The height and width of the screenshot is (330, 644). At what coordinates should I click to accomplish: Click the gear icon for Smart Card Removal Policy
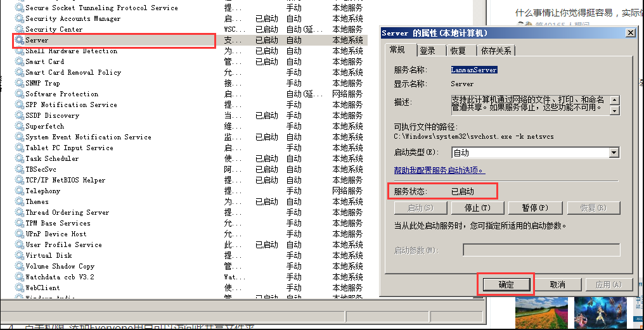(x=19, y=73)
